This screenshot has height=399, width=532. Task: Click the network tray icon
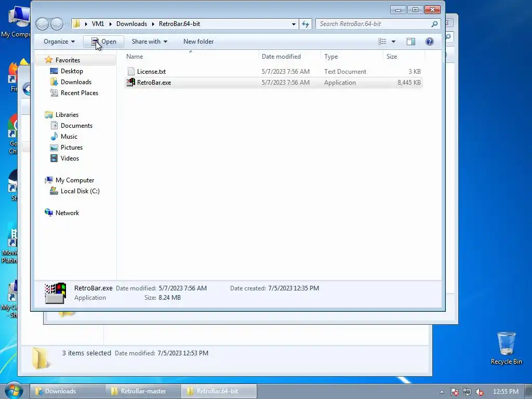467,392
